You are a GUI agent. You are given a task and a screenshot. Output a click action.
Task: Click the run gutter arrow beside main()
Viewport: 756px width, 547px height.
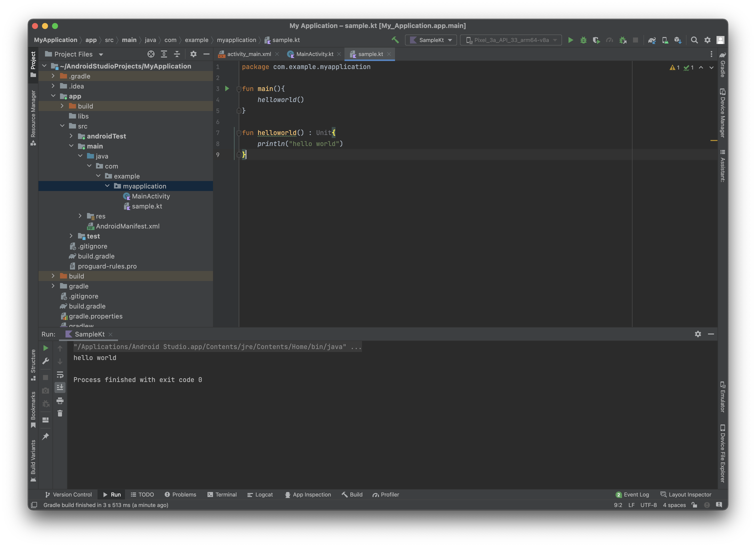click(227, 89)
